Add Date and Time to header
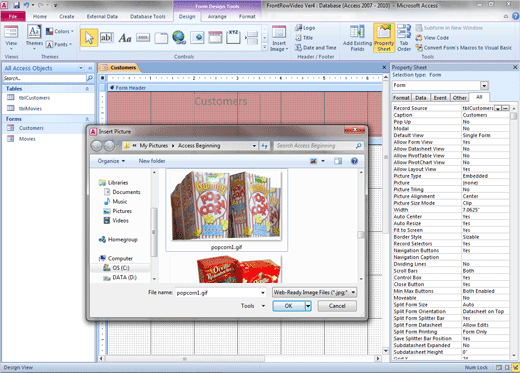This screenshot has height=373, width=520. pos(316,48)
